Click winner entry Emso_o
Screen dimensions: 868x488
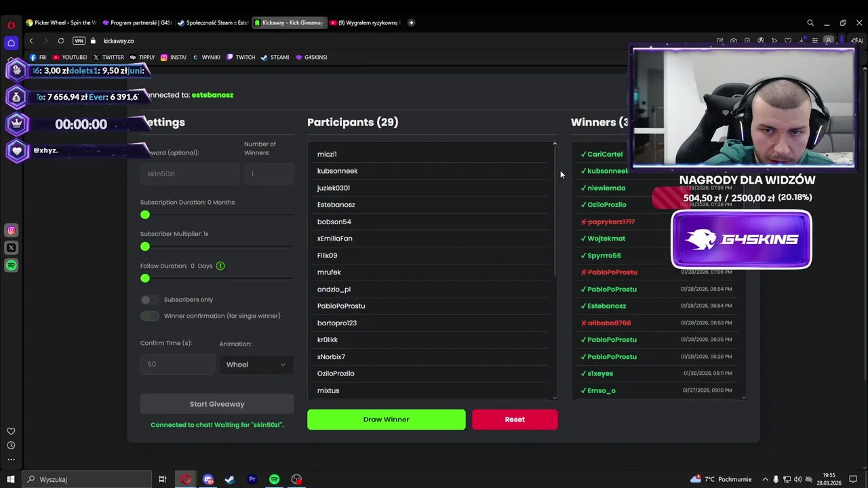coord(656,390)
